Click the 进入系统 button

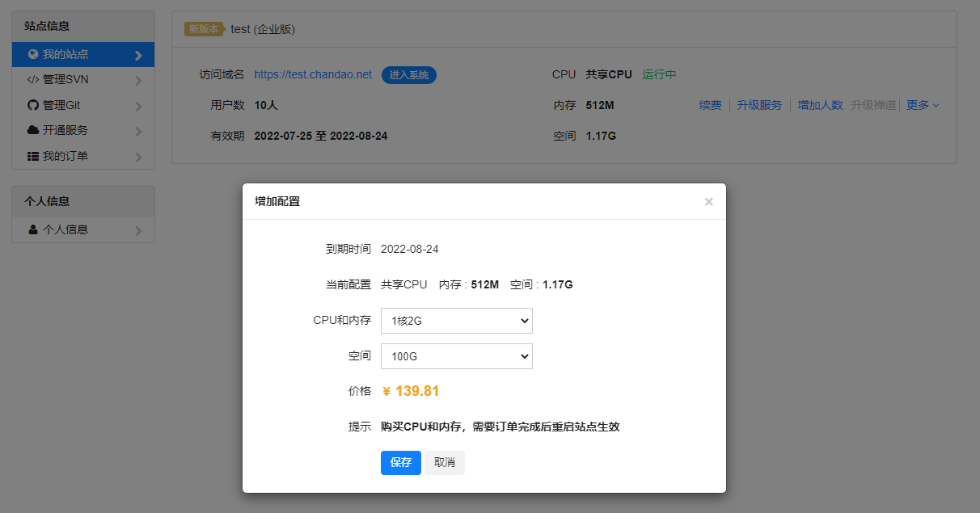coord(409,75)
